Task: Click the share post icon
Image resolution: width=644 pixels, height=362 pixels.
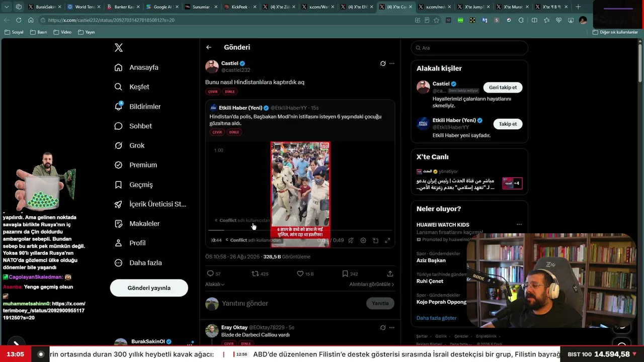Action: (390, 274)
